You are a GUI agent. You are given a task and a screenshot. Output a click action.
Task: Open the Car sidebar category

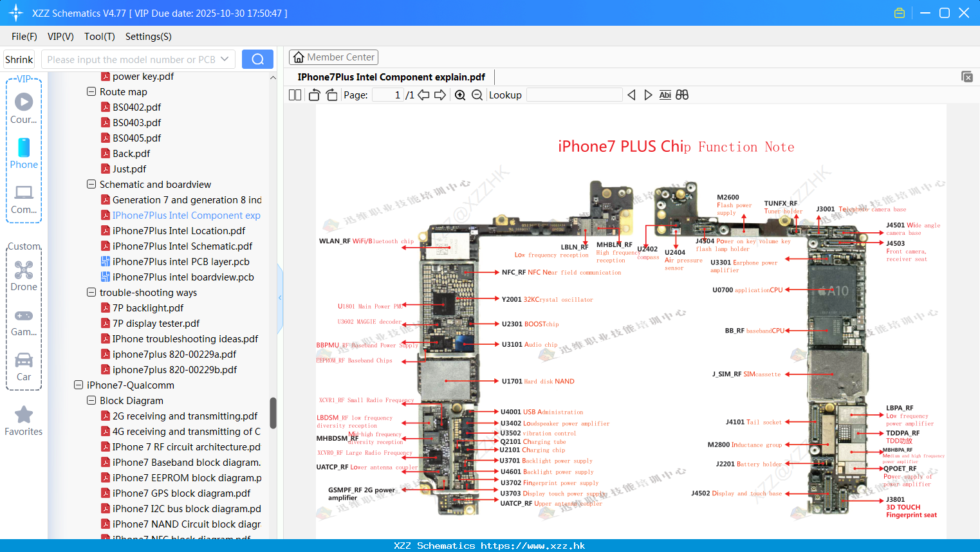pyautogui.click(x=24, y=367)
